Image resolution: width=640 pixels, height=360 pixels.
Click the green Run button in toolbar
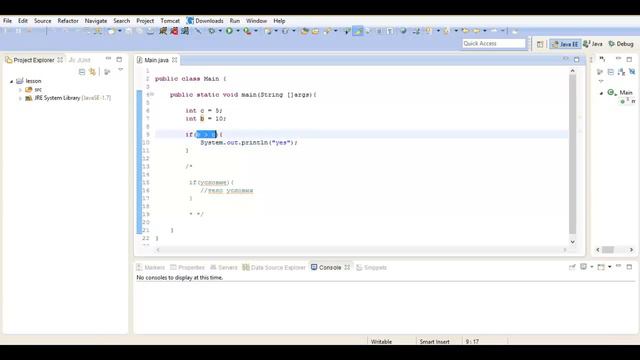coord(229,31)
